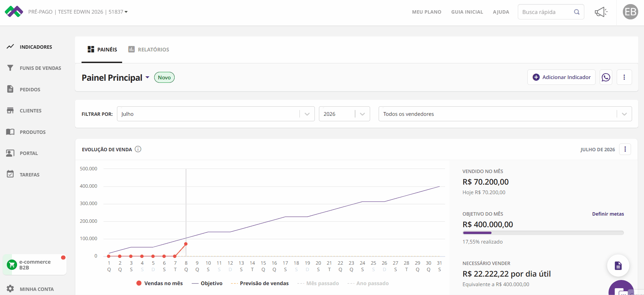The image size is (644, 295).
Task: Expand the 2026 year dropdown
Action: click(344, 114)
